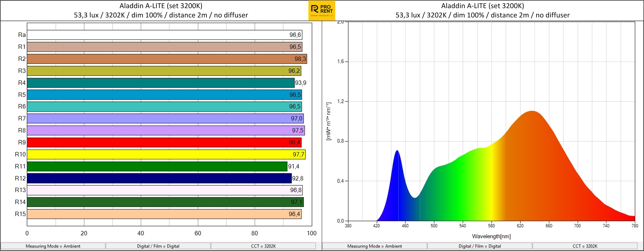644x251 pixels.
Task: Click the right Aladdin A-LITE title
Action: click(483, 6)
